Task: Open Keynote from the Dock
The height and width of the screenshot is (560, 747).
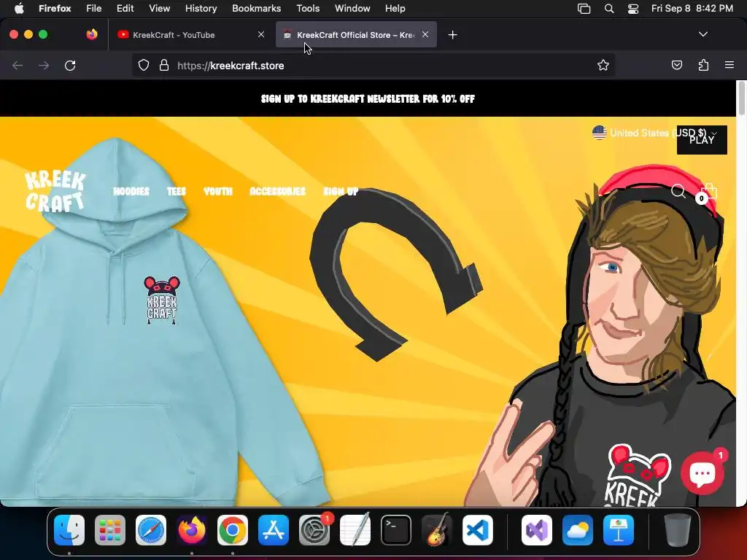Action: tap(619, 530)
